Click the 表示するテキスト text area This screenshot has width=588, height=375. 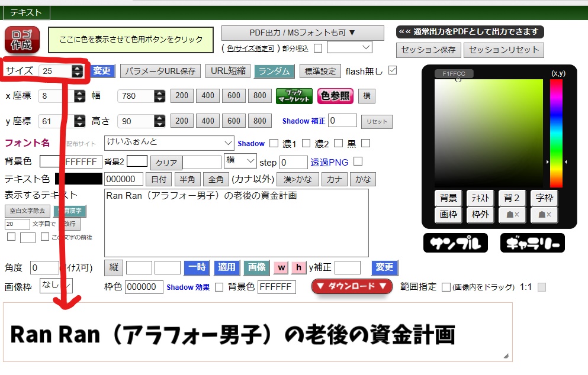click(236, 223)
